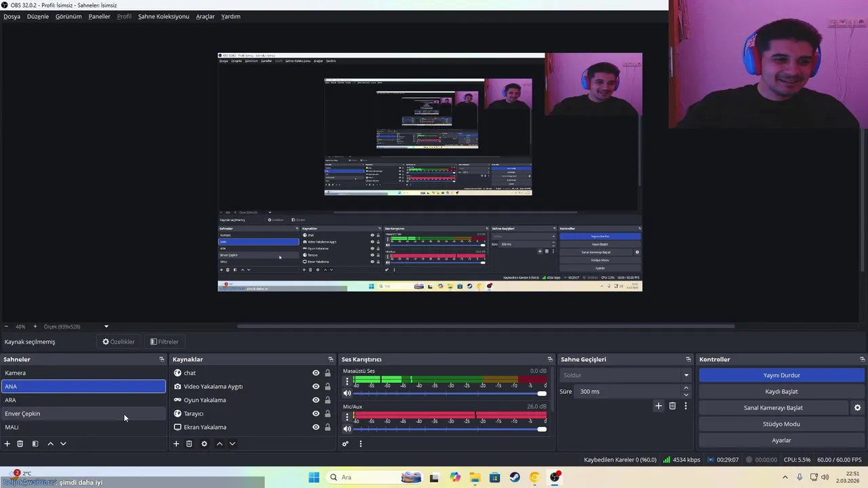868x488 pixels.
Task: Enable Stüdyo Modu
Action: click(x=781, y=424)
